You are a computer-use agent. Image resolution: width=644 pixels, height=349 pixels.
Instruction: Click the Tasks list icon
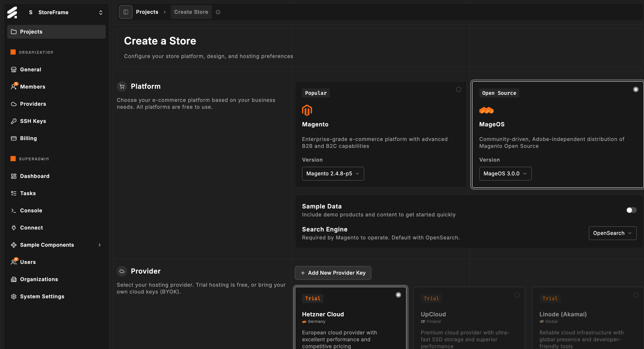coord(14,193)
